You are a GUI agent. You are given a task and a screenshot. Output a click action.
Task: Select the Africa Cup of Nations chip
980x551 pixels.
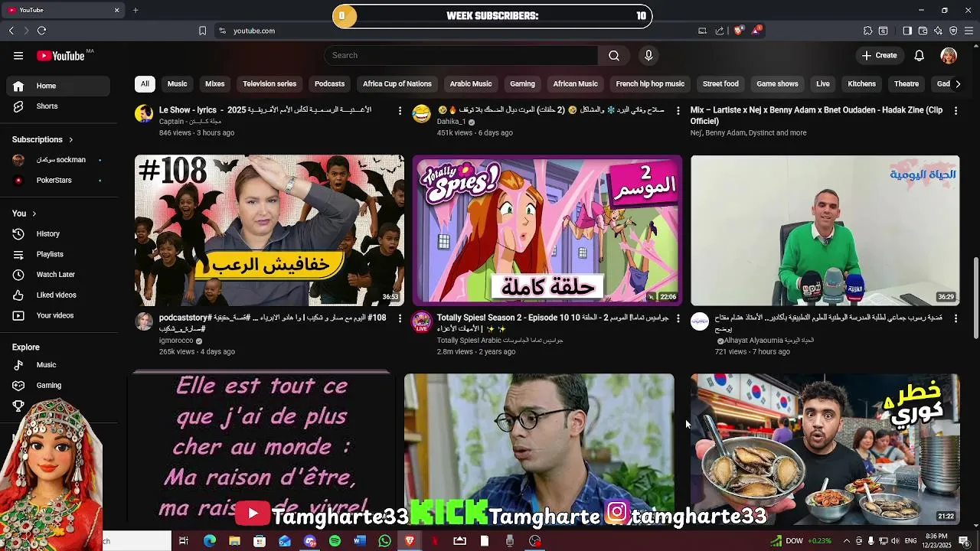(x=397, y=84)
